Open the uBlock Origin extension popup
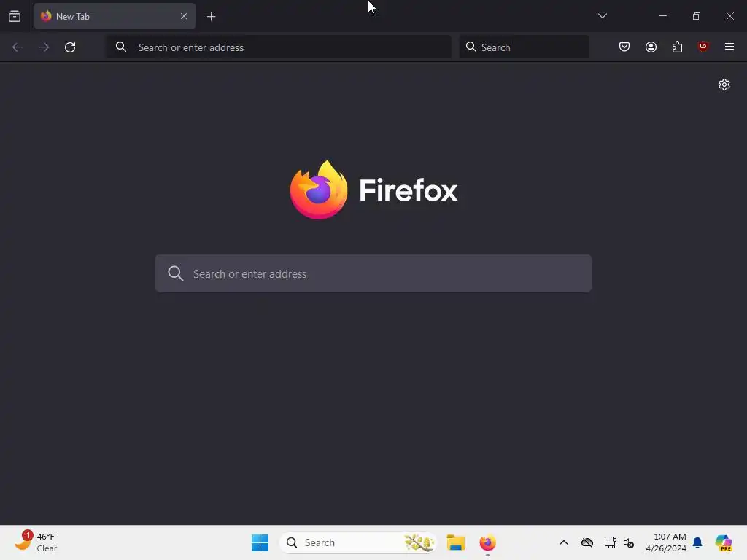Image resolution: width=747 pixels, height=560 pixels. tap(703, 47)
